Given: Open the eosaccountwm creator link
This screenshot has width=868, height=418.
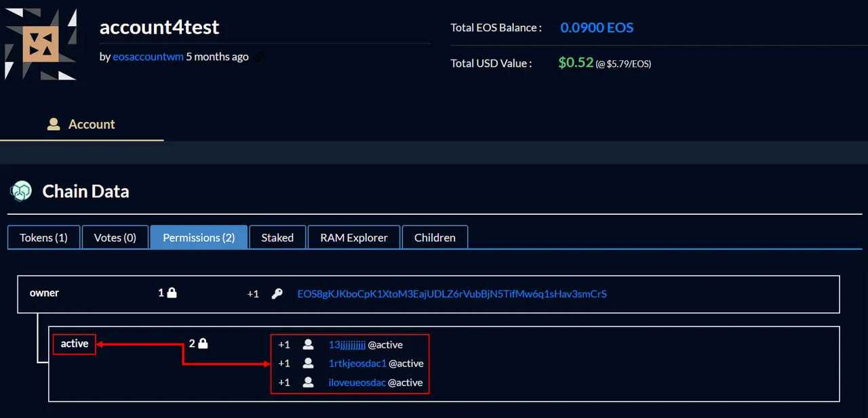Looking at the screenshot, I should [x=148, y=57].
